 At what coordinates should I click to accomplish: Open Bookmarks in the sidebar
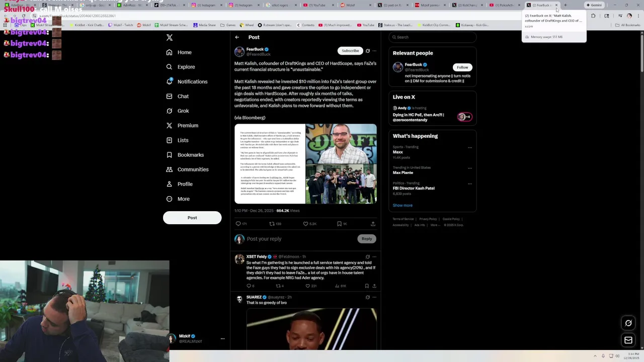click(185, 155)
